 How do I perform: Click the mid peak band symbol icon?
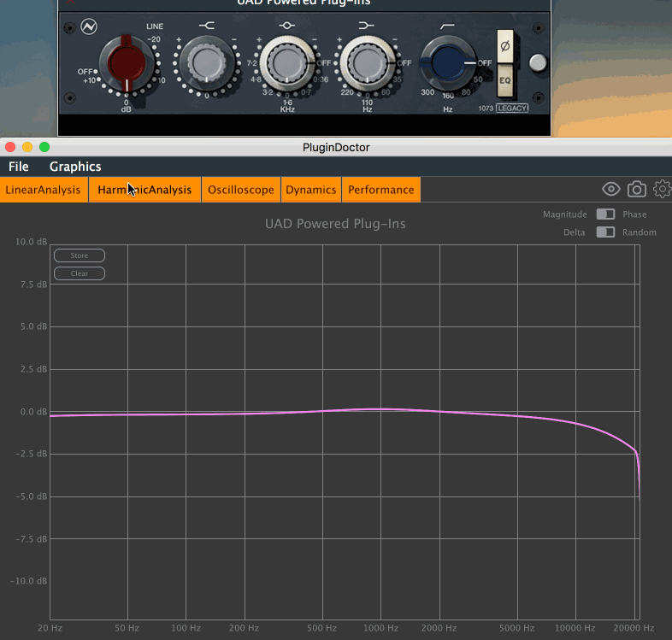(286, 26)
